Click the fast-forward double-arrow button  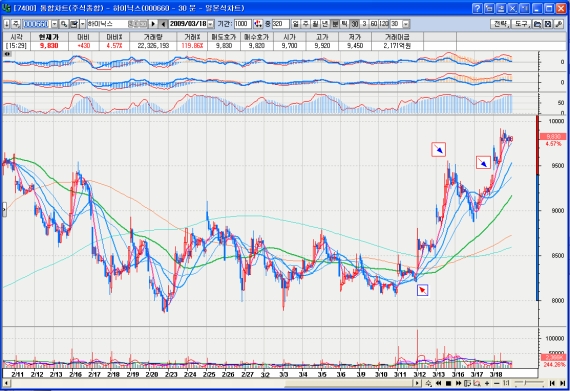(x=458, y=383)
